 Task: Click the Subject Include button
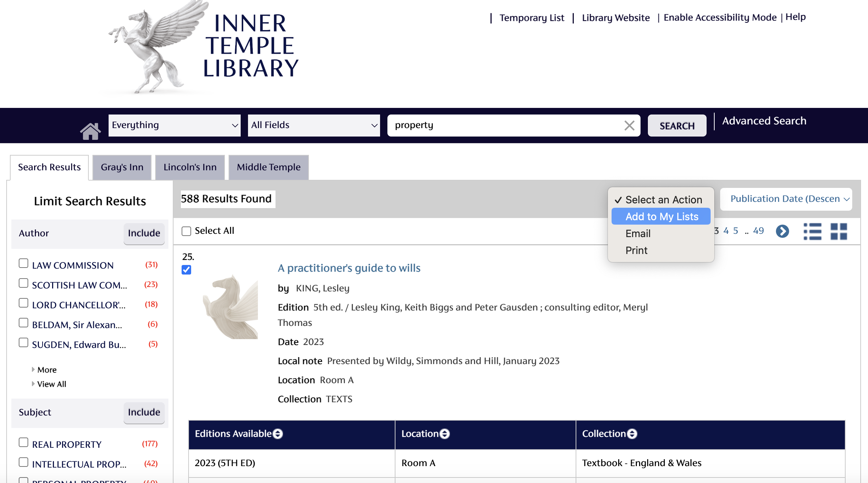coord(144,413)
